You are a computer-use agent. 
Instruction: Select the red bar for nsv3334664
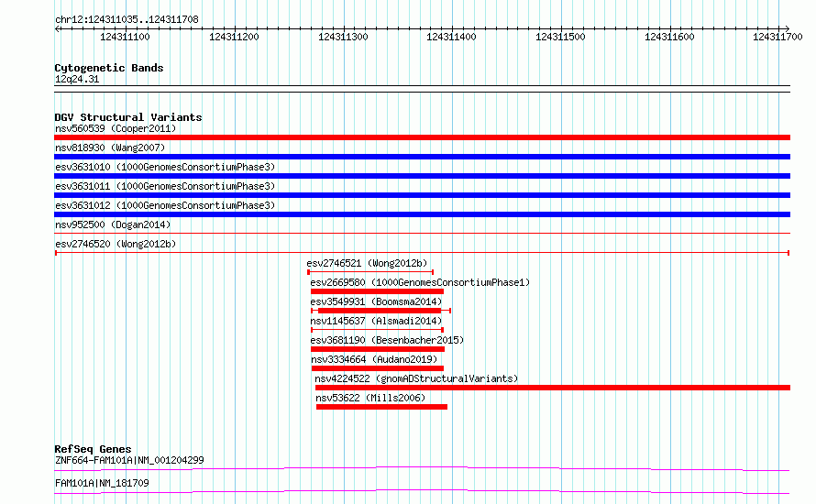[x=378, y=368]
